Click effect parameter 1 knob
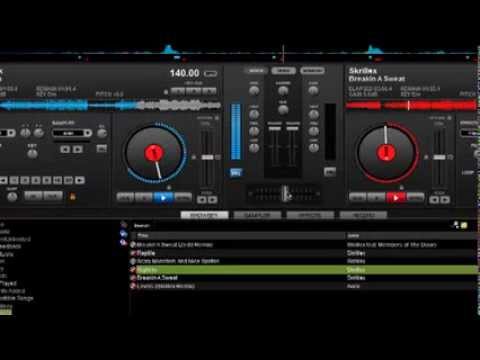 click(x=26, y=133)
